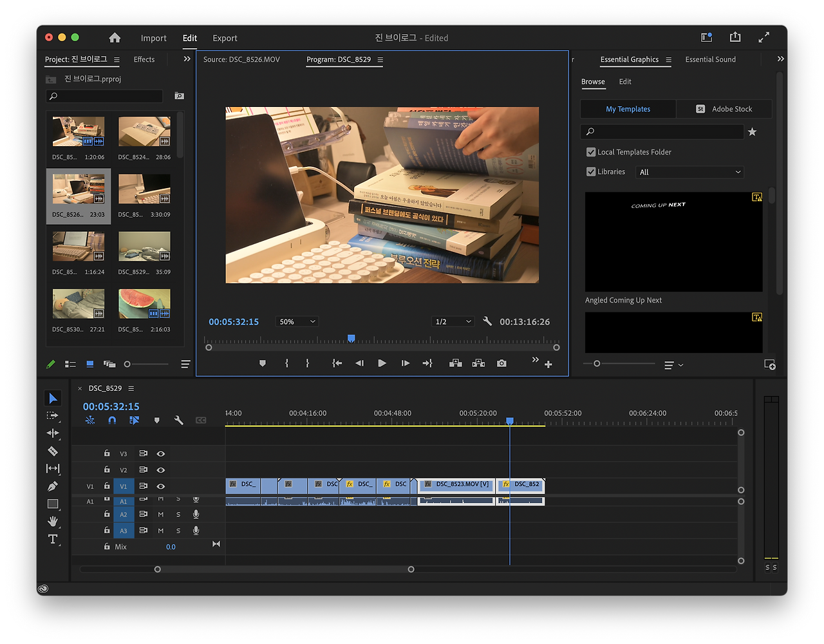Uncheck the Libraries checkbox

(591, 172)
